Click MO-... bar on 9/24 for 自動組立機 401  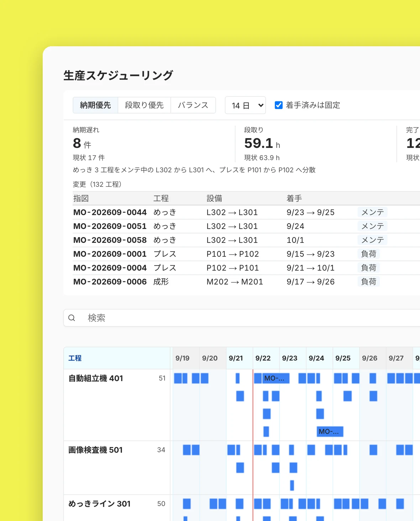pos(330,432)
